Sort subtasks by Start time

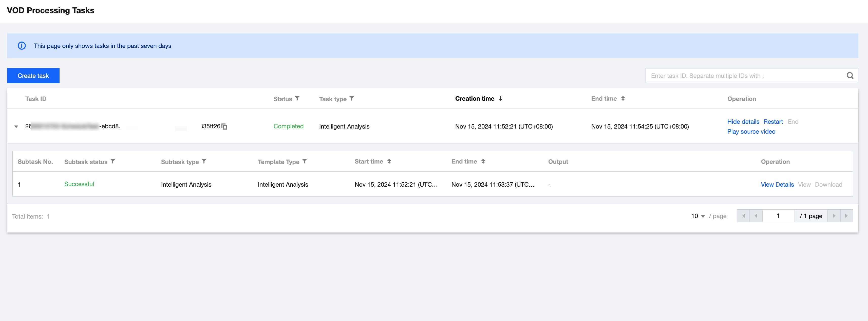[x=389, y=162]
